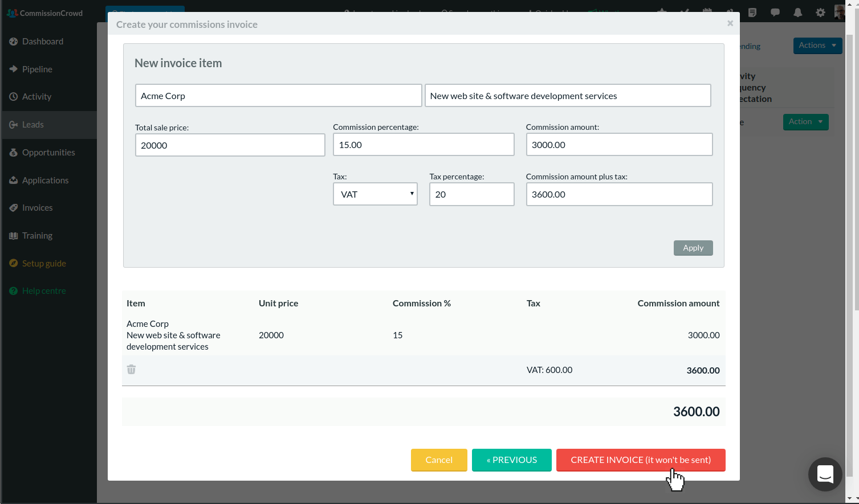Expand the green Action dropdown
859x504 pixels.
(x=805, y=122)
